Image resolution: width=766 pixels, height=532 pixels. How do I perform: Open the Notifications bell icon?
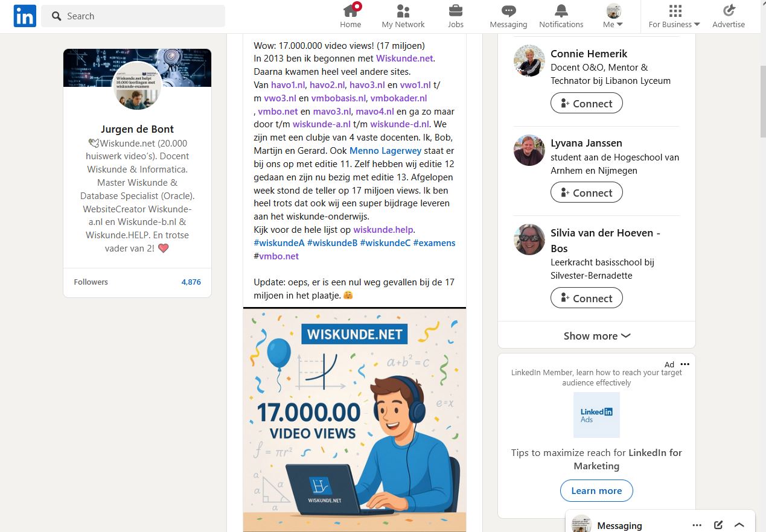[x=561, y=11]
